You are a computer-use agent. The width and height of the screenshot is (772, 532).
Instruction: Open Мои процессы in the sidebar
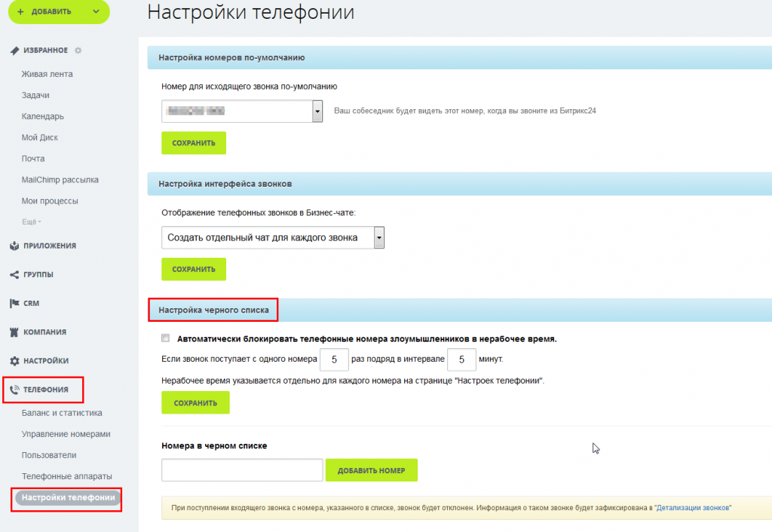point(50,200)
